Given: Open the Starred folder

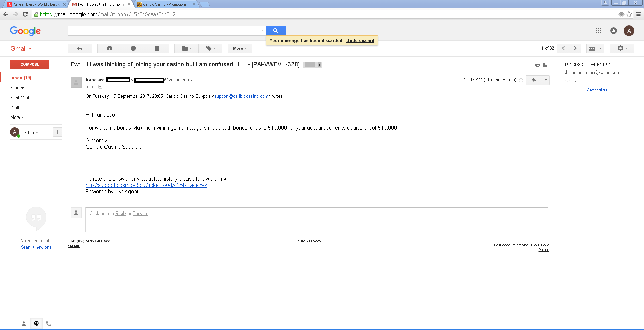Looking at the screenshot, I should pos(17,88).
